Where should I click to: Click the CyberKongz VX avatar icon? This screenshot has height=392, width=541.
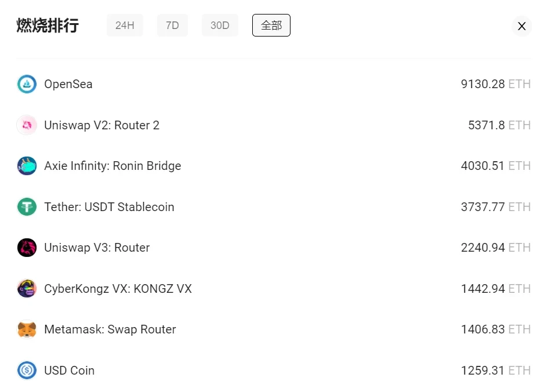[x=27, y=289]
